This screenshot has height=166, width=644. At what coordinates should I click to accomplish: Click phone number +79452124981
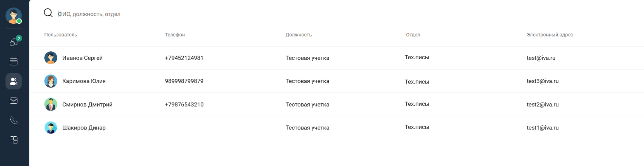click(184, 58)
